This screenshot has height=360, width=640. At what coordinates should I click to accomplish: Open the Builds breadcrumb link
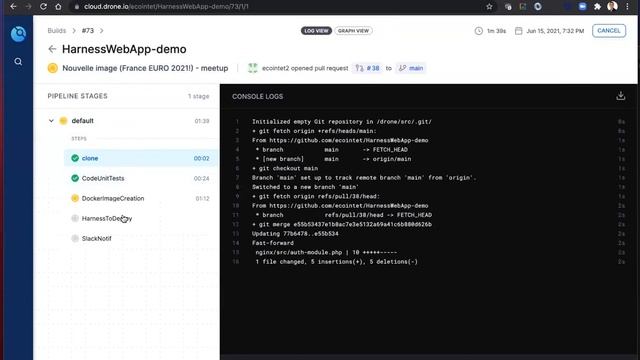click(x=57, y=31)
